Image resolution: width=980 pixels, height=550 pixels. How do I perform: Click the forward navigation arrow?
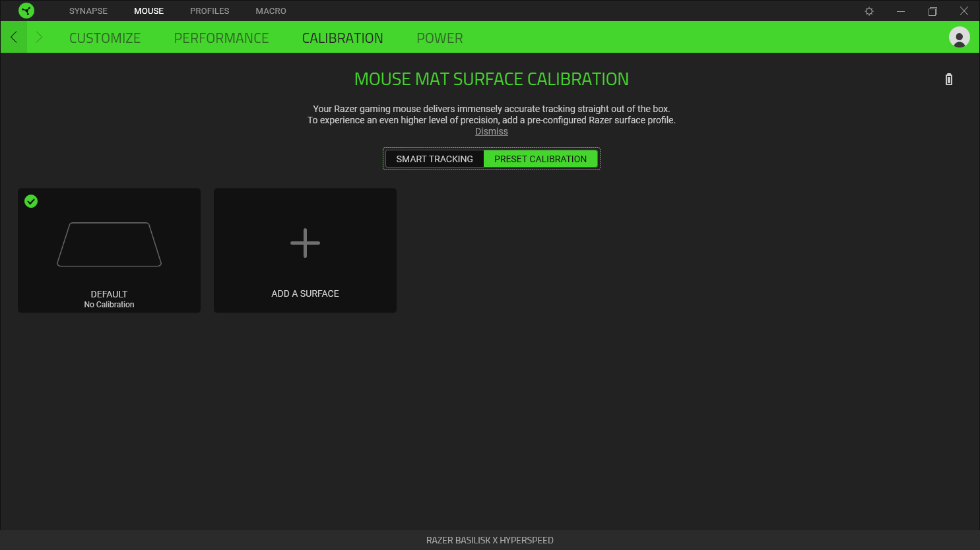click(39, 37)
